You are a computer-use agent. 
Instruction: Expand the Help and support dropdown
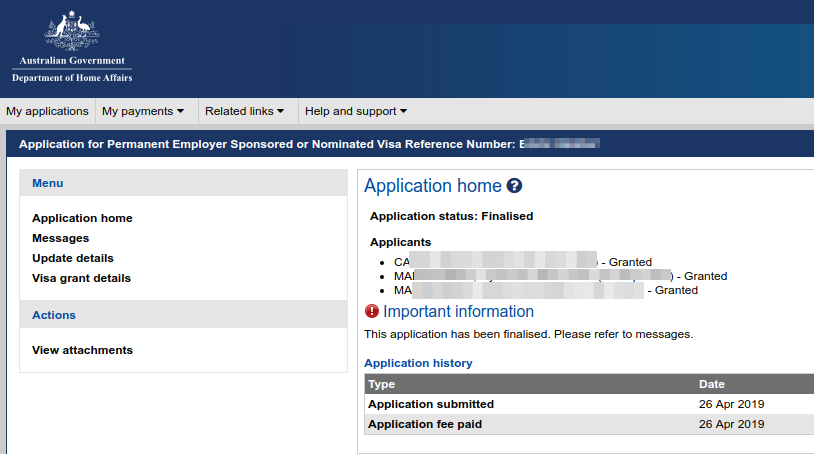[x=356, y=111]
